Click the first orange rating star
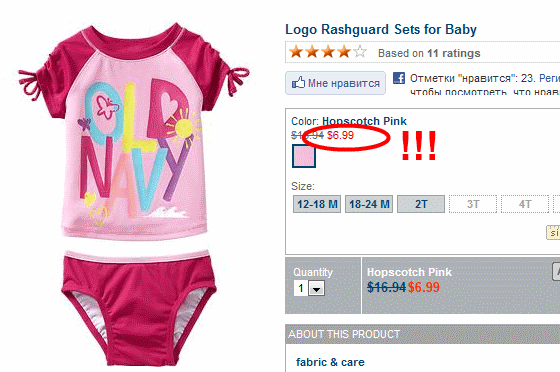Viewport: 560px width, 372px height. coord(296,52)
